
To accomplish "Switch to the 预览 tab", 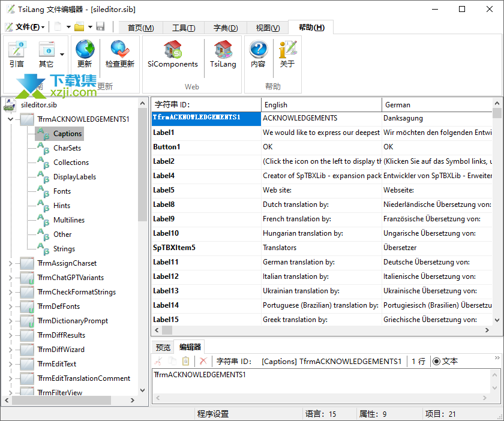I will (162, 347).
